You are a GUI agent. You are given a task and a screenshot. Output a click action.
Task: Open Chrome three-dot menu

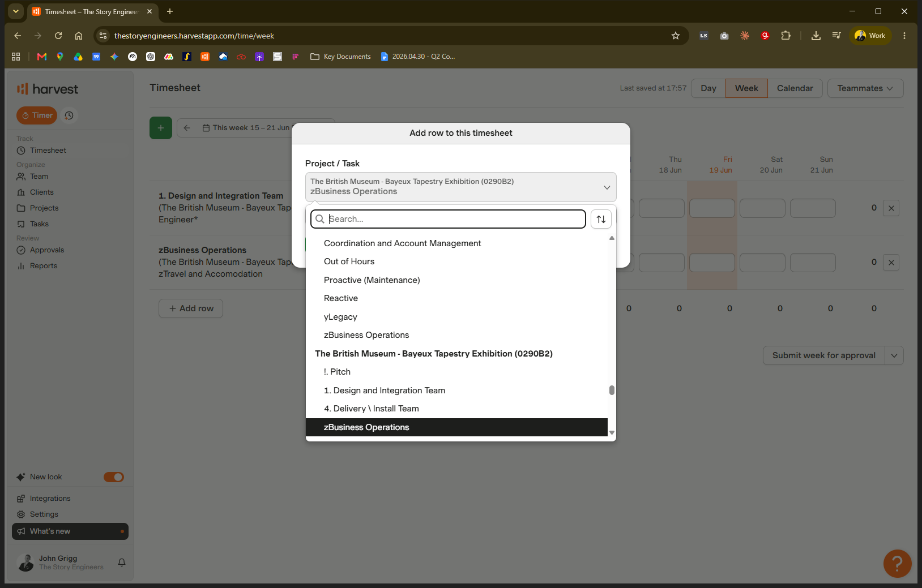[904, 36]
